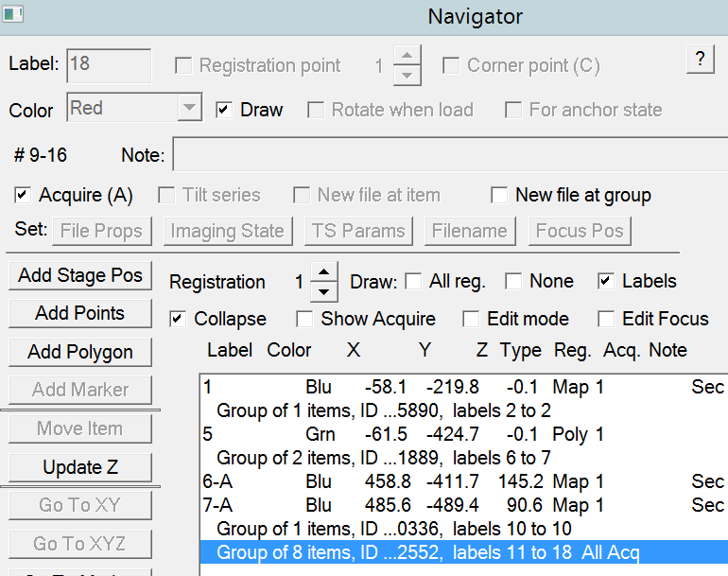The width and height of the screenshot is (728, 576).
Task: Select list item 5 Grn Poly row
Action: 464,434
